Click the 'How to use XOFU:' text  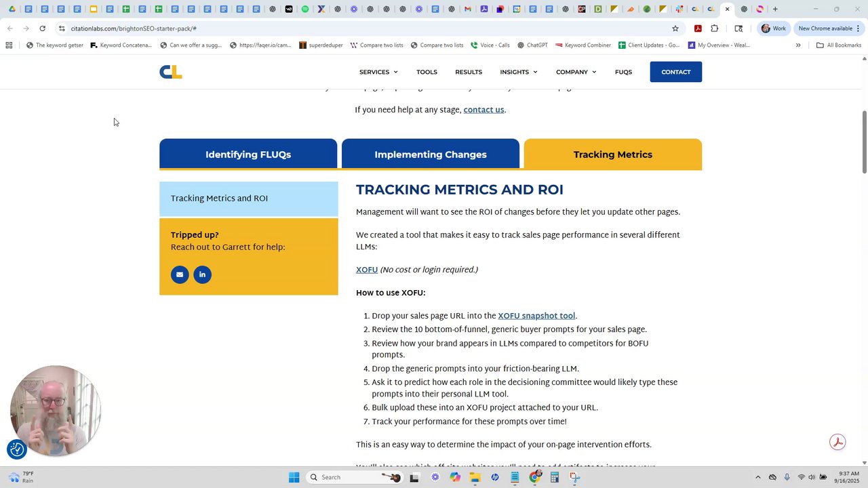(x=391, y=293)
